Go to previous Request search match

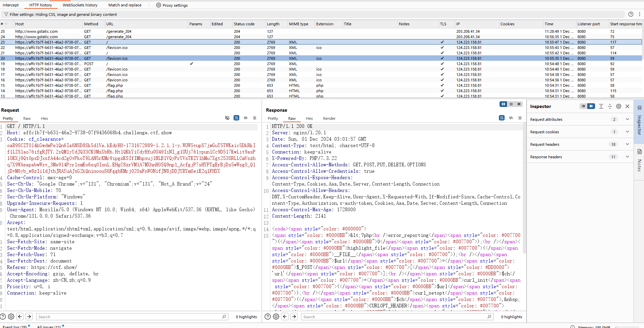coord(20,317)
